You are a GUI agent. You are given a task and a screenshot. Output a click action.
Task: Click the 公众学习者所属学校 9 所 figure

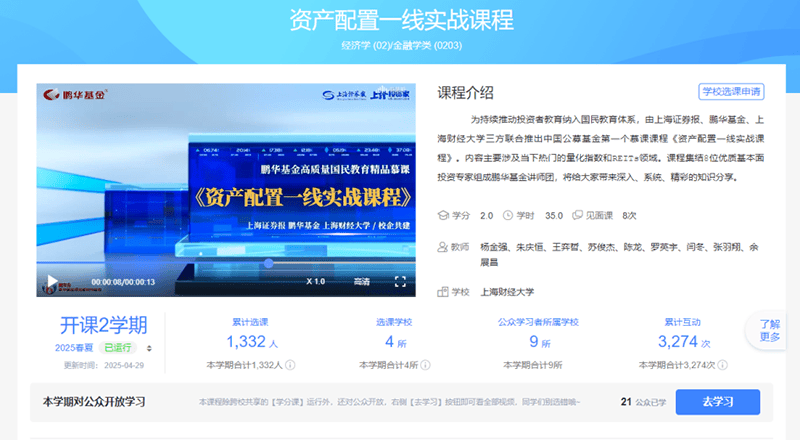(x=539, y=341)
